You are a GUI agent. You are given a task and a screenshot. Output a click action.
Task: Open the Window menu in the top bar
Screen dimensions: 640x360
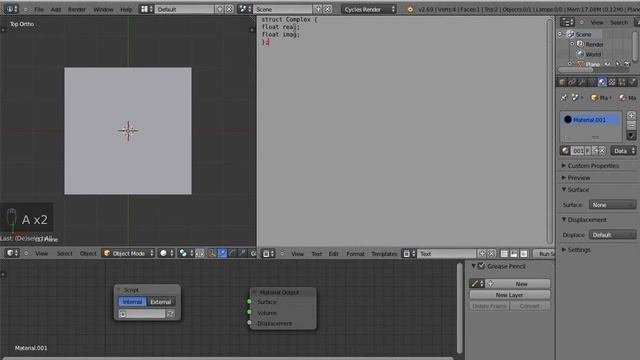pyautogui.click(x=103, y=9)
